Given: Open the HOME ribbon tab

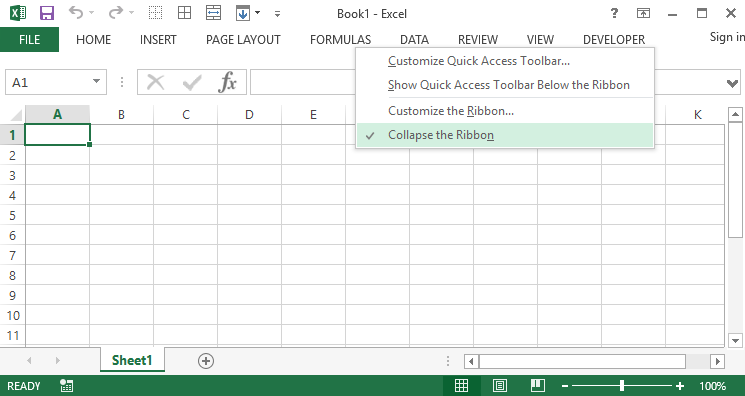Looking at the screenshot, I should 94,39.
